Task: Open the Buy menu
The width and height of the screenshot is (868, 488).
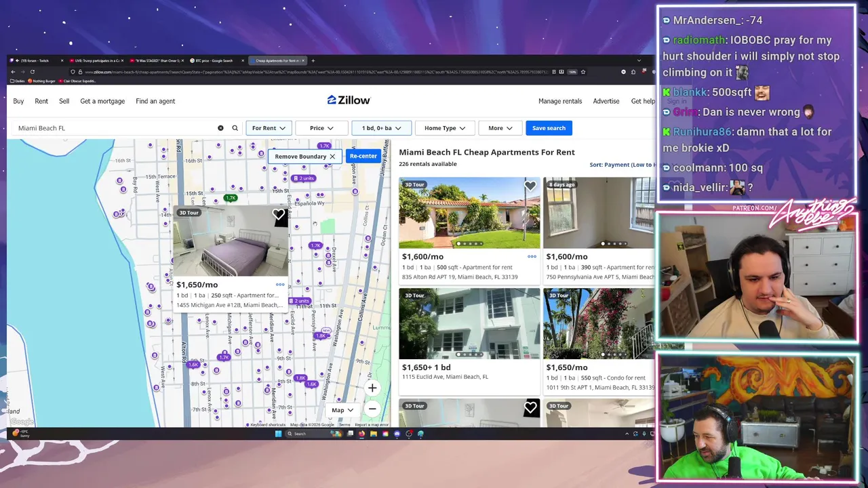Action: point(18,101)
